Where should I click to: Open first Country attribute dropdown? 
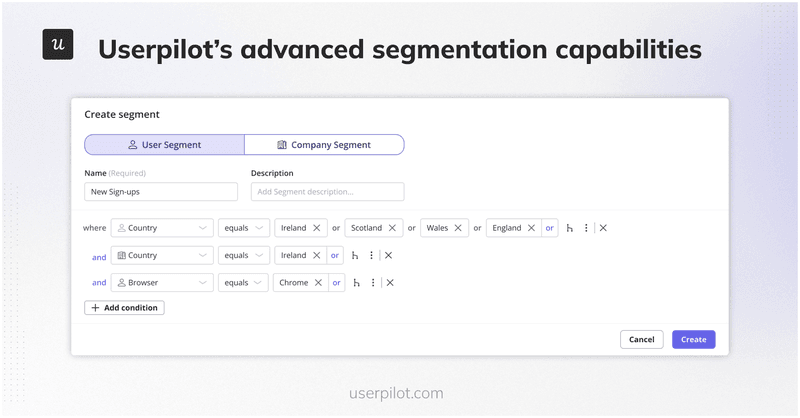click(162, 228)
